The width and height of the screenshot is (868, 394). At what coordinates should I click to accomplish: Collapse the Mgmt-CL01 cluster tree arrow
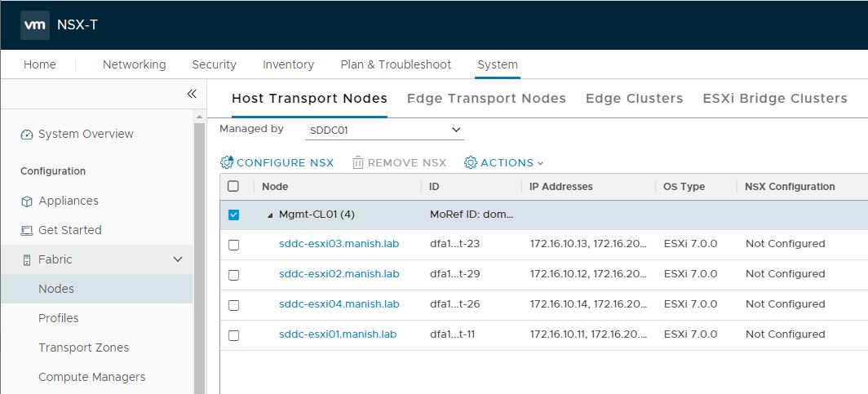click(270, 215)
